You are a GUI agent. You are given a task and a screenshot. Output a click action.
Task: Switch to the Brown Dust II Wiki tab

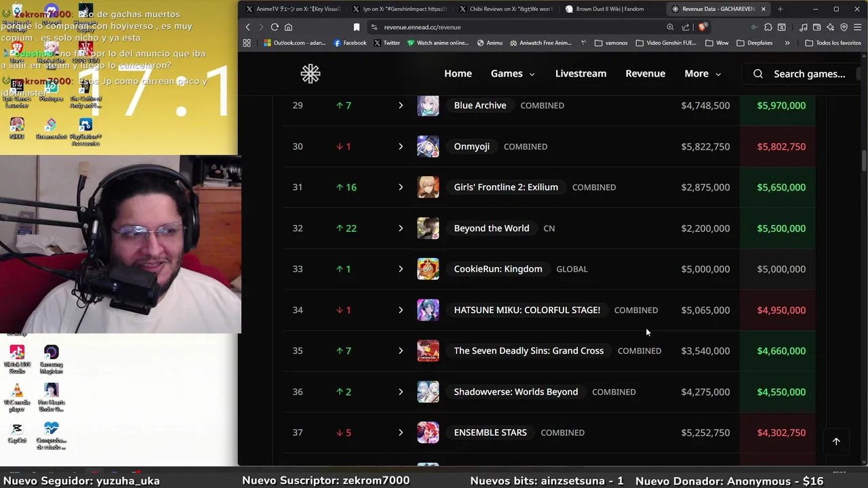coord(610,9)
